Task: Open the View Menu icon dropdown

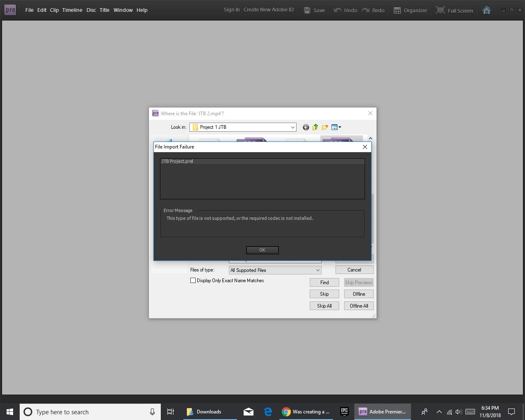Action: click(336, 127)
